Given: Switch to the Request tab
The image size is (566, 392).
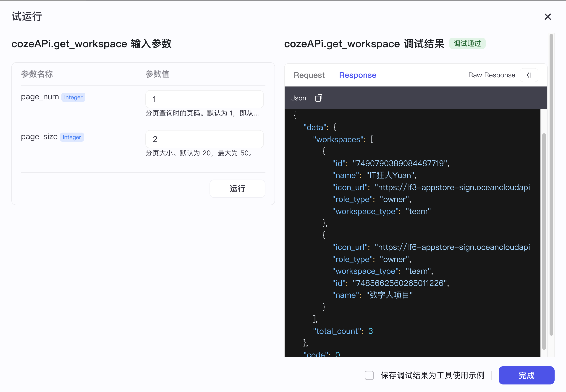Looking at the screenshot, I should point(309,75).
